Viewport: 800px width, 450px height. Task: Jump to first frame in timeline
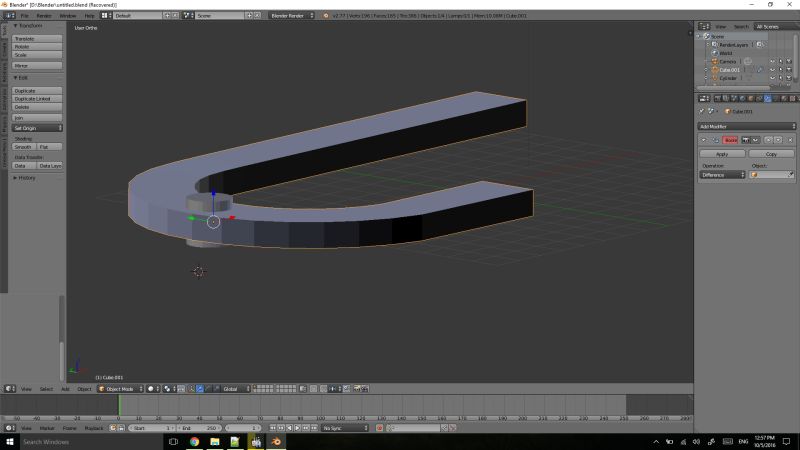(272, 428)
